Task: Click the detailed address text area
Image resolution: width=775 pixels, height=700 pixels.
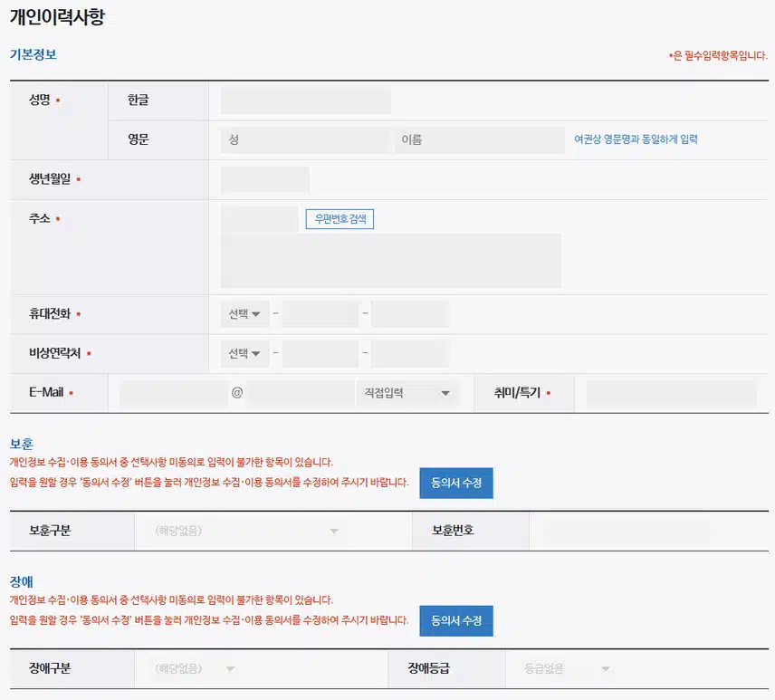Action: tap(390, 261)
